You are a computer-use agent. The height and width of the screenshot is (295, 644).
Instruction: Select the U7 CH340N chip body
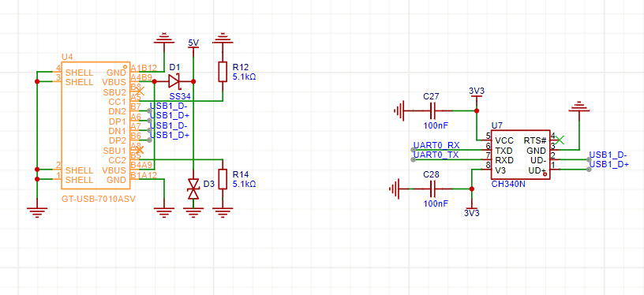tap(520, 155)
